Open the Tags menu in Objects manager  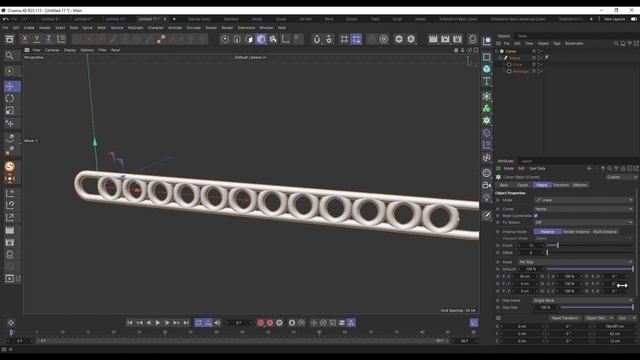pos(557,43)
